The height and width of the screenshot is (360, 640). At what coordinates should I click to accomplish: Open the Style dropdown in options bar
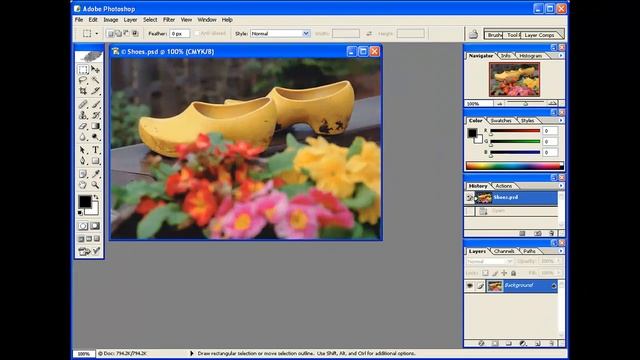pyautogui.click(x=306, y=33)
